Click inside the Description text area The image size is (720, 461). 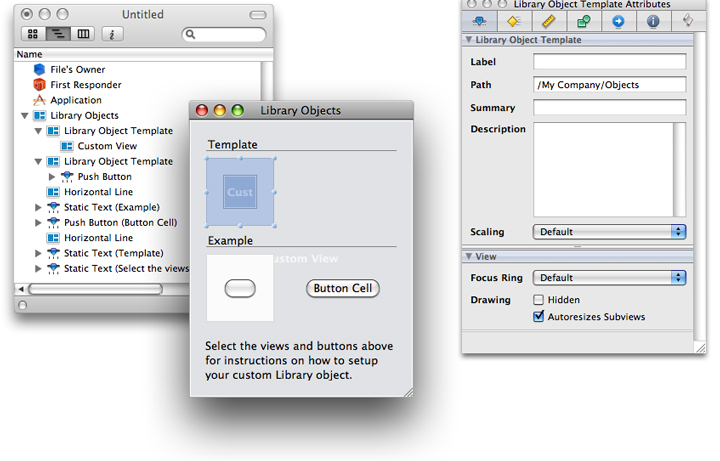coord(603,169)
